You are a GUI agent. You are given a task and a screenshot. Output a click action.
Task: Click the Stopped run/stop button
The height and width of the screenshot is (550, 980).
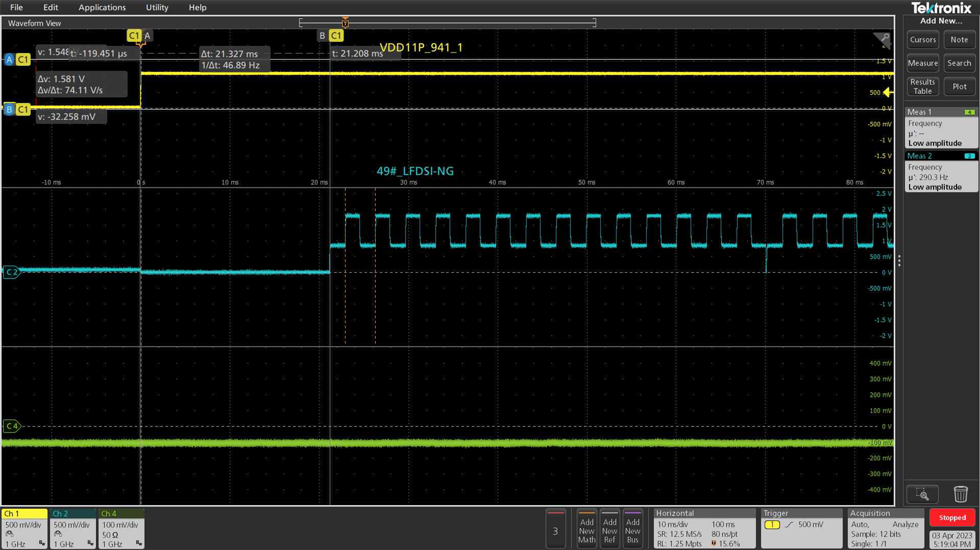pos(952,518)
